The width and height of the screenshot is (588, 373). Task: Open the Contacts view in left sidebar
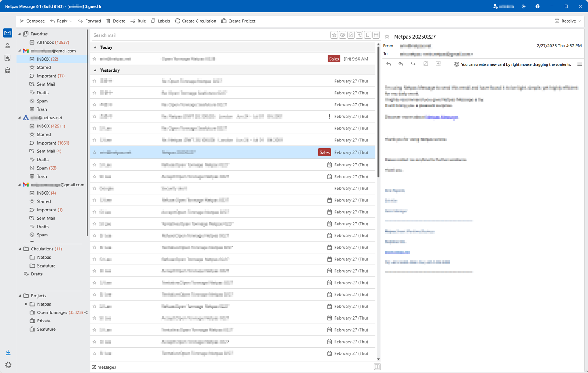click(x=8, y=46)
